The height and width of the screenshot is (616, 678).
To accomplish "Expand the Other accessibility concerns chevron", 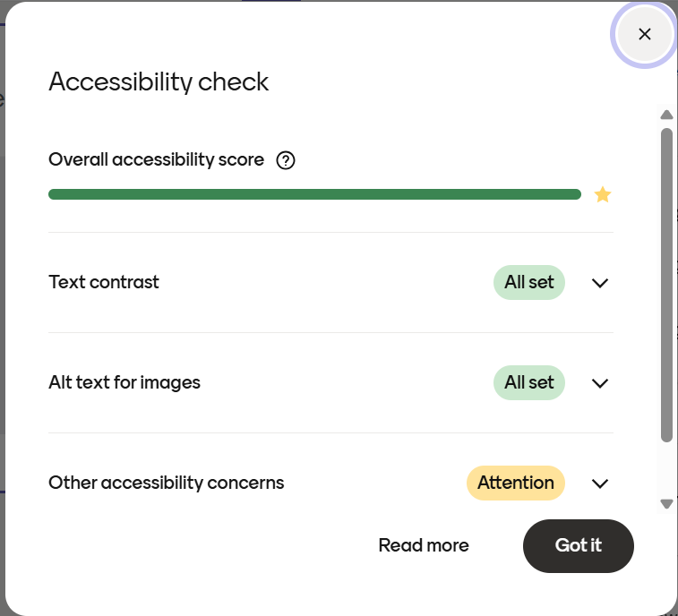I will [x=600, y=483].
